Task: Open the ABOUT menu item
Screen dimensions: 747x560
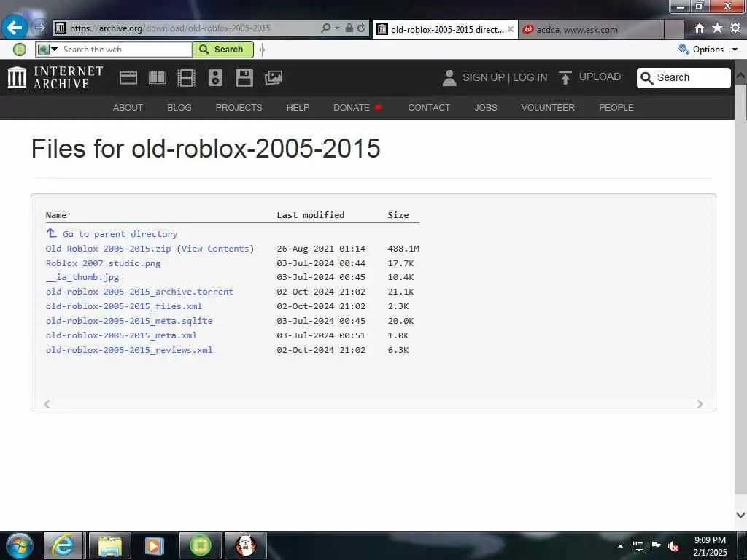Action: tap(128, 108)
